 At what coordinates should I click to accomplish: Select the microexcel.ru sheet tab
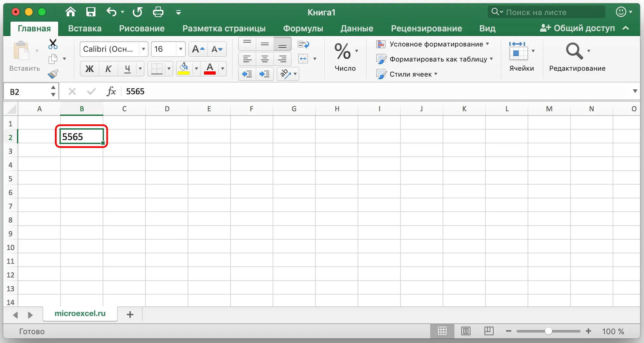80,314
